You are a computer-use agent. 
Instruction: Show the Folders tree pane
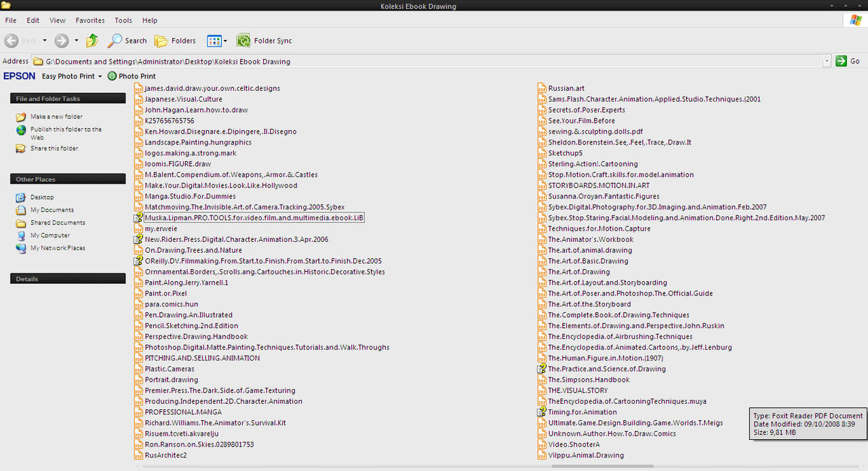tap(175, 41)
